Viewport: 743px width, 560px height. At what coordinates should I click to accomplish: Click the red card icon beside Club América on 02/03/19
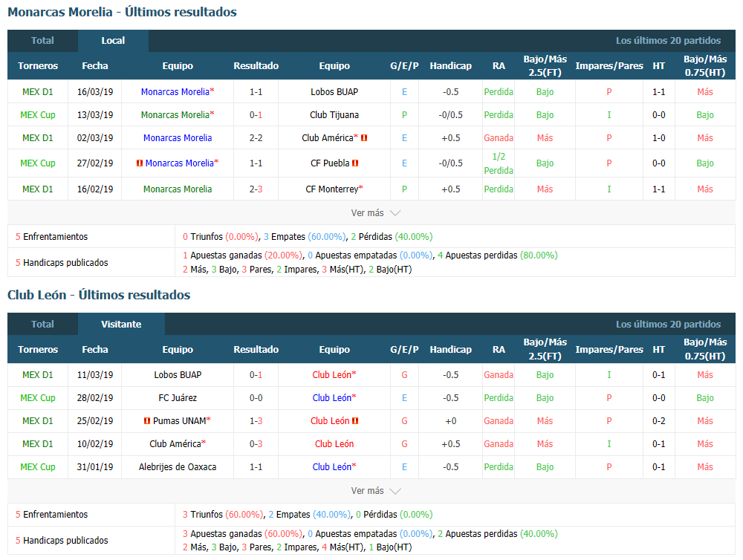(364, 138)
